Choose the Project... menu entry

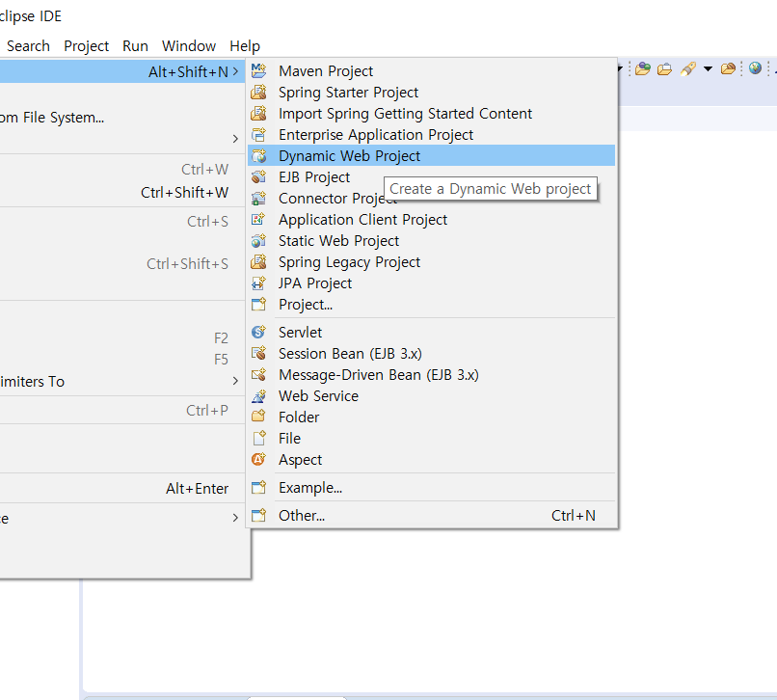pos(431,305)
